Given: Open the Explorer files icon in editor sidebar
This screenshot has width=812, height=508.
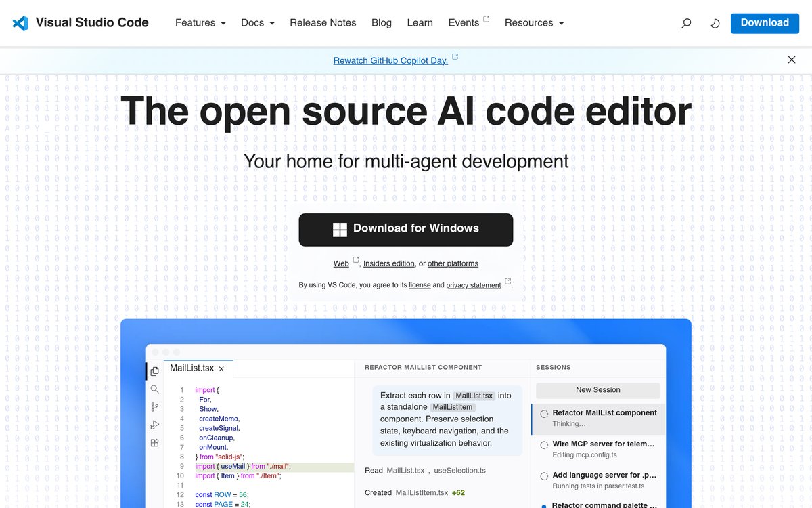Looking at the screenshot, I should tap(155, 371).
